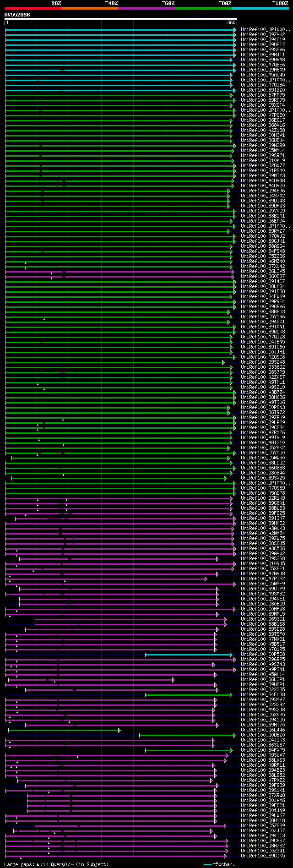Select label UniRef100_A2Z188
Screen dimensions: 293x868
coord(263,130)
